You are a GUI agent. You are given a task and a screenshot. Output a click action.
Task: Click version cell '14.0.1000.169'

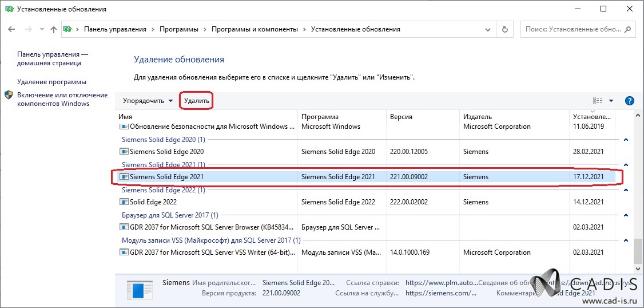pos(410,252)
